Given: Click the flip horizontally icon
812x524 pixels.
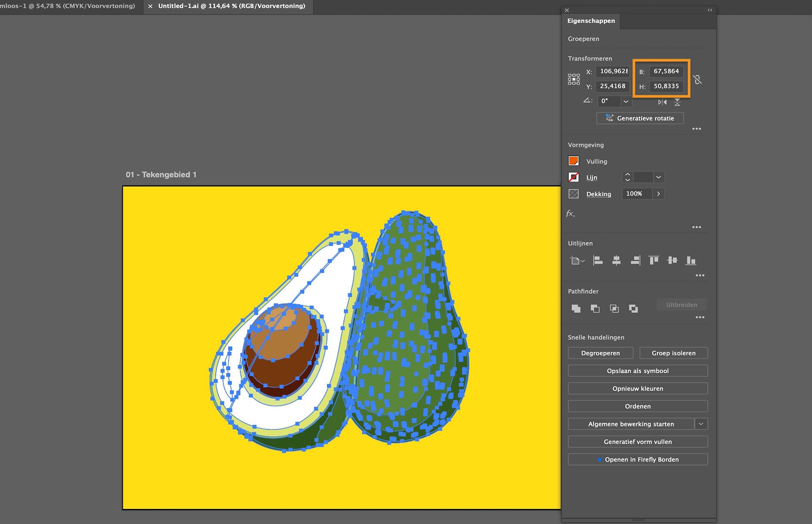Looking at the screenshot, I should coord(662,102).
